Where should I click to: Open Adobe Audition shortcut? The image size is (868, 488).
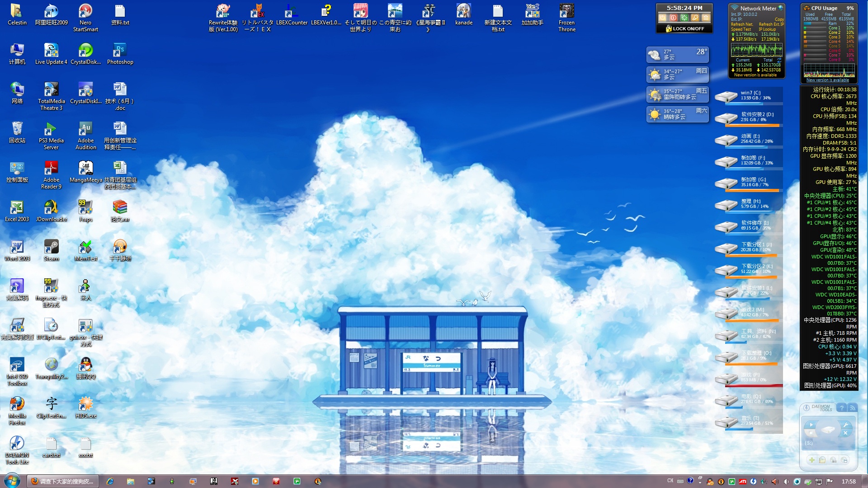[x=85, y=136]
